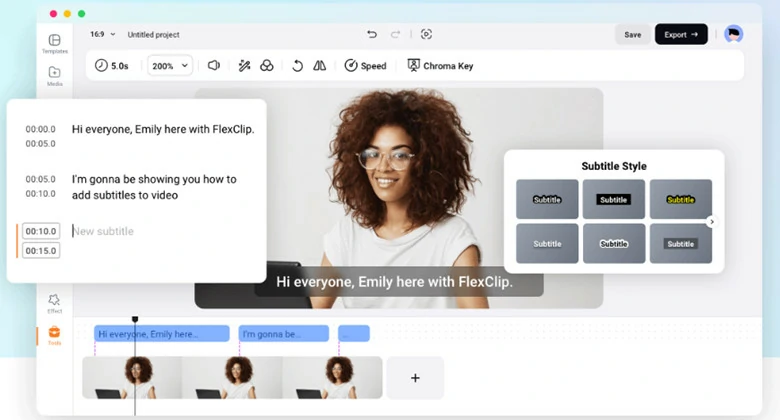Click the magic wand adjust icon

pos(244,66)
